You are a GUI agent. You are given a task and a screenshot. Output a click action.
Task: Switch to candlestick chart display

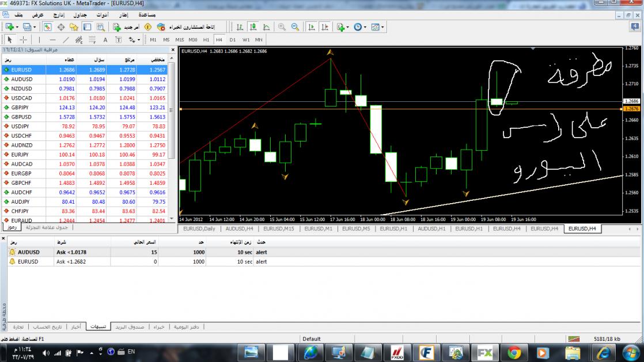(x=253, y=27)
